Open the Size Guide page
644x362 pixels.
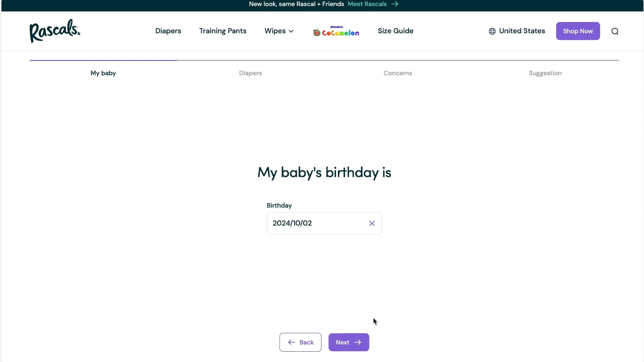(x=396, y=31)
